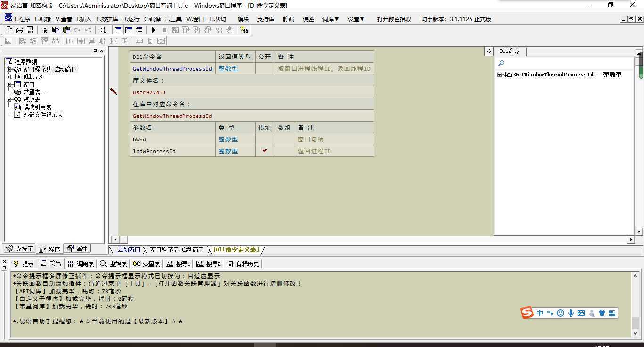Open the T.工具 menu
Image resolution: width=644 pixels, height=347 pixels.
click(x=173, y=19)
